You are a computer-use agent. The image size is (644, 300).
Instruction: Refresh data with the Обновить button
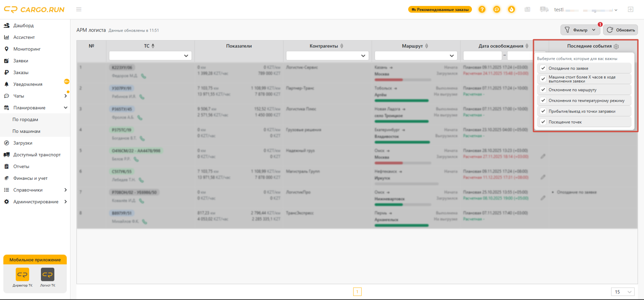[621, 30]
